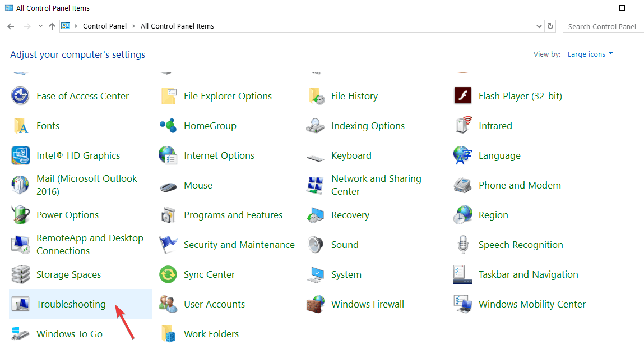Click the Windows Firewall brick wall icon
Image resolution: width=644 pixels, height=344 pixels.
click(316, 304)
